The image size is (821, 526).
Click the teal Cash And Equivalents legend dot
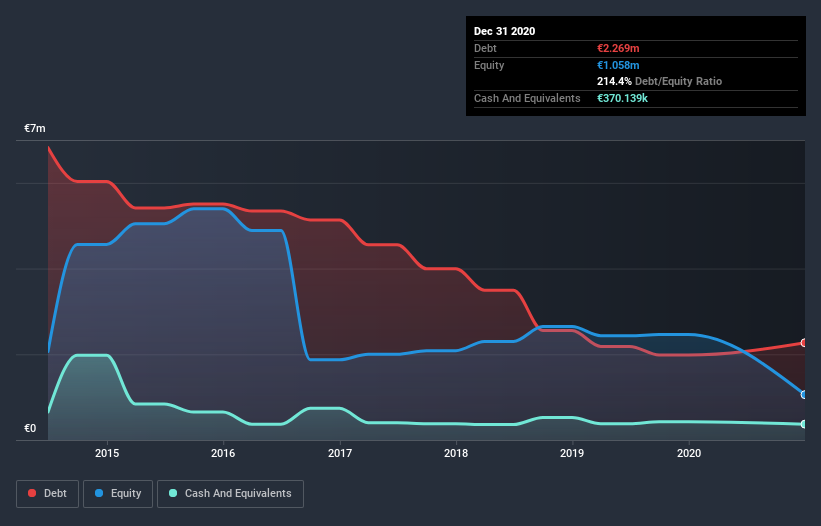173,493
